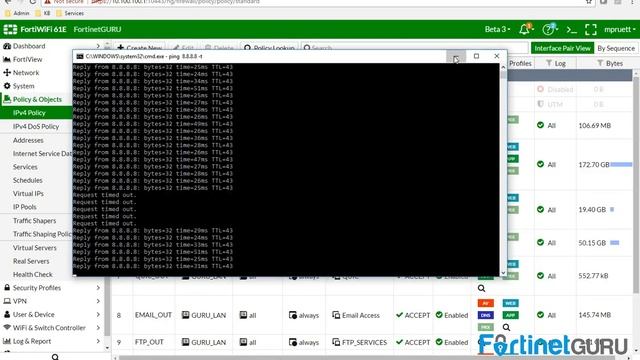Open the mpruett user dropdown

pos(620,29)
